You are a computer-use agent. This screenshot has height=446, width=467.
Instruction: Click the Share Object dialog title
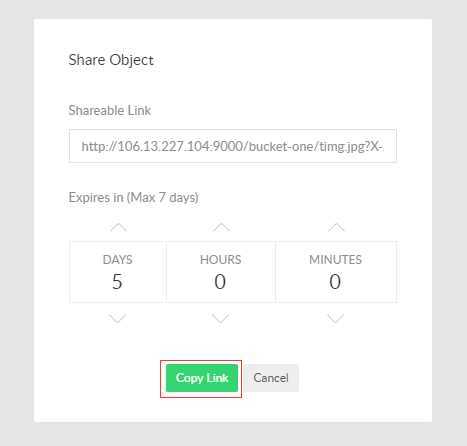111,60
